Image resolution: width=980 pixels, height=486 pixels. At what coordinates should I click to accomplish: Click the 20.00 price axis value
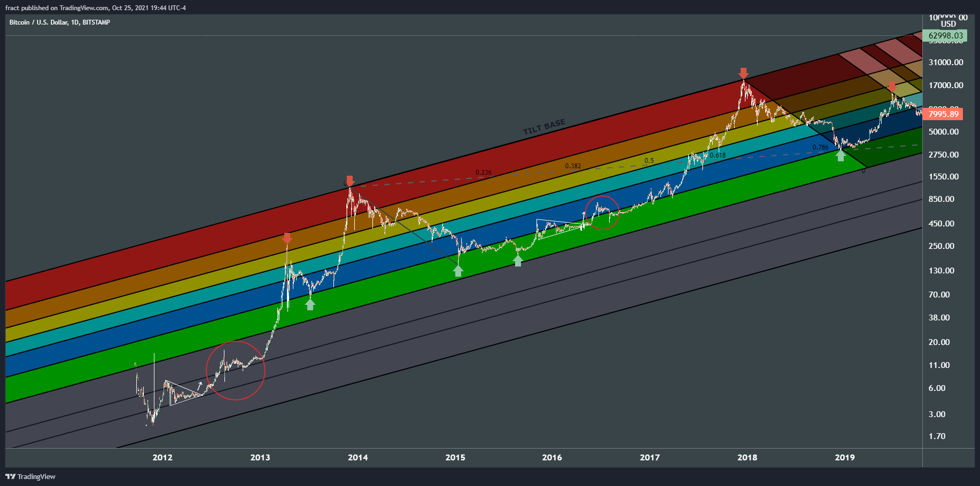pos(939,342)
